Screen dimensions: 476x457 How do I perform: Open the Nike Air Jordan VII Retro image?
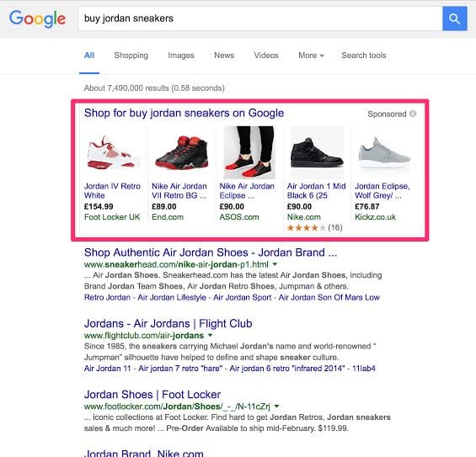pos(181,152)
